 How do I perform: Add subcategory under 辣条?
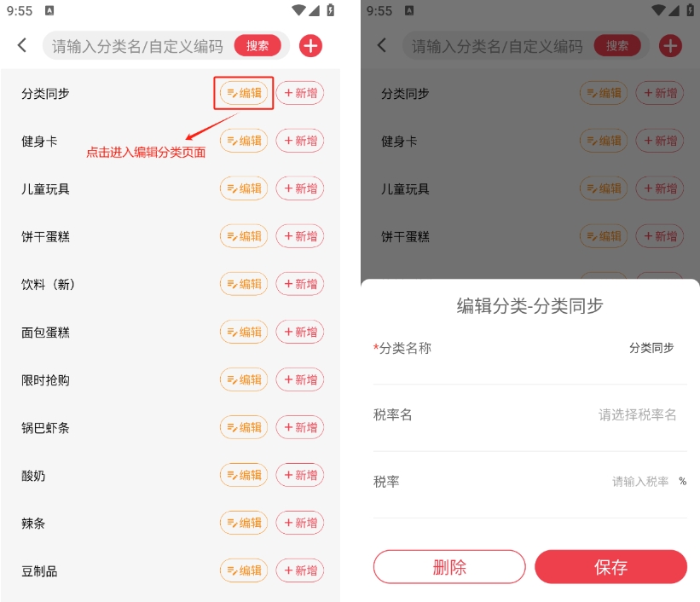coord(300,523)
